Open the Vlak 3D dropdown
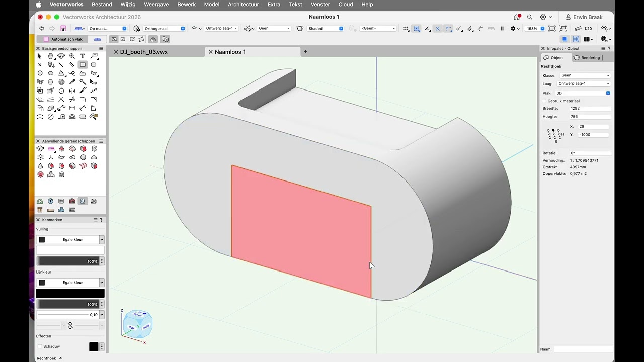This screenshot has height=362, width=644. 583,93
